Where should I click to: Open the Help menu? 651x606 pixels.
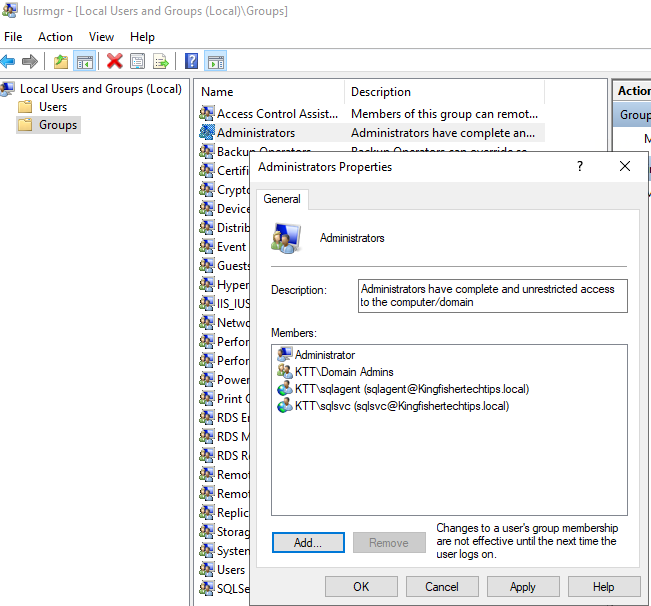point(142,37)
